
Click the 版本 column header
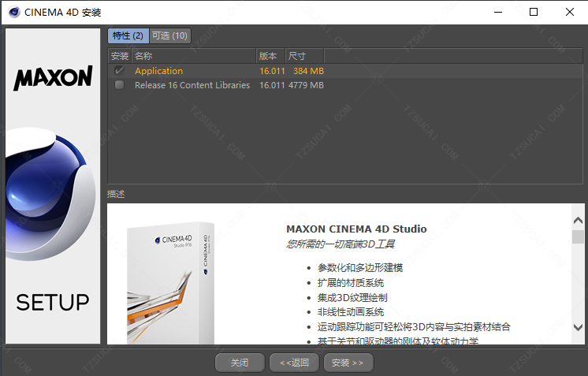point(270,56)
